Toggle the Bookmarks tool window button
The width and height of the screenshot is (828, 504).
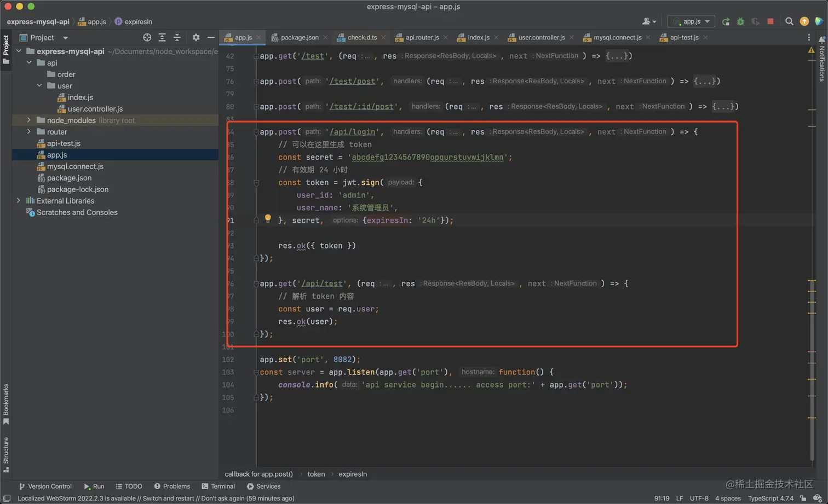pos(6,404)
